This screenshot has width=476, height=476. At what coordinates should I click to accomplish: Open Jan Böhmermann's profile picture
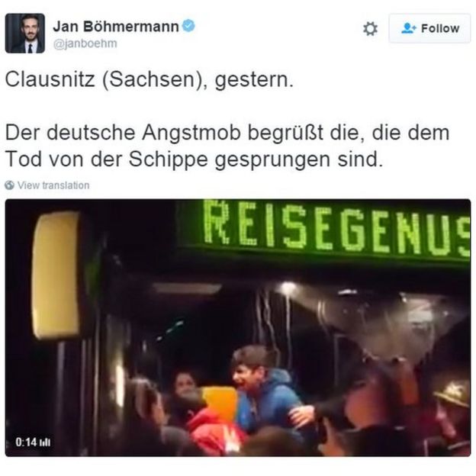coord(25,33)
